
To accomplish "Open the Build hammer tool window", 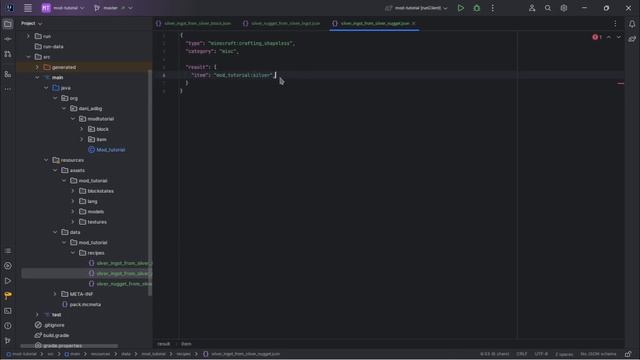I will tap(8, 296).
